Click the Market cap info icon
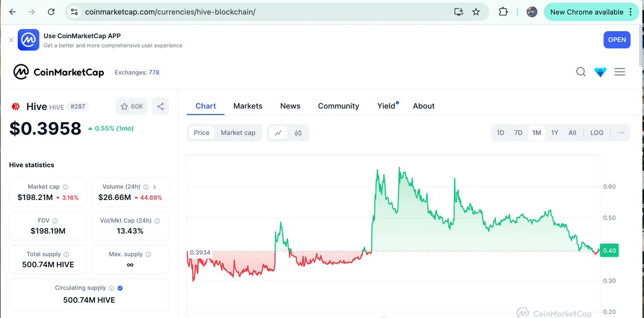Image resolution: width=644 pixels, height=318 pixels. (x=65, y=187)
